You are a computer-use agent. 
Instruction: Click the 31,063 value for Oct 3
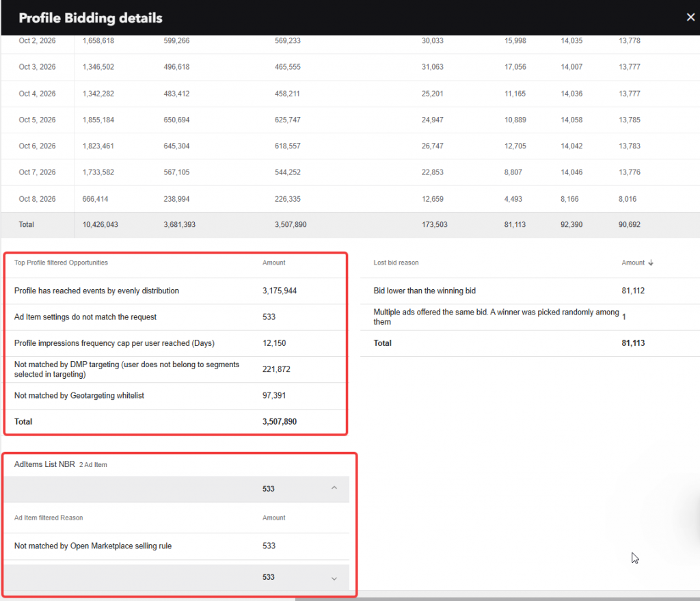pos(433,67)
